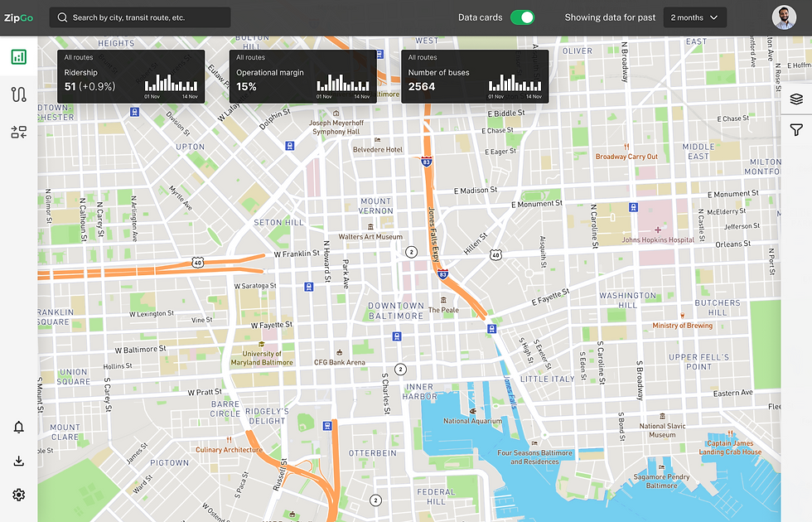Click the transit stop icon by W Saratoga St
The image size is (812, 522).
pyautogui.click(x=308, y=287)
